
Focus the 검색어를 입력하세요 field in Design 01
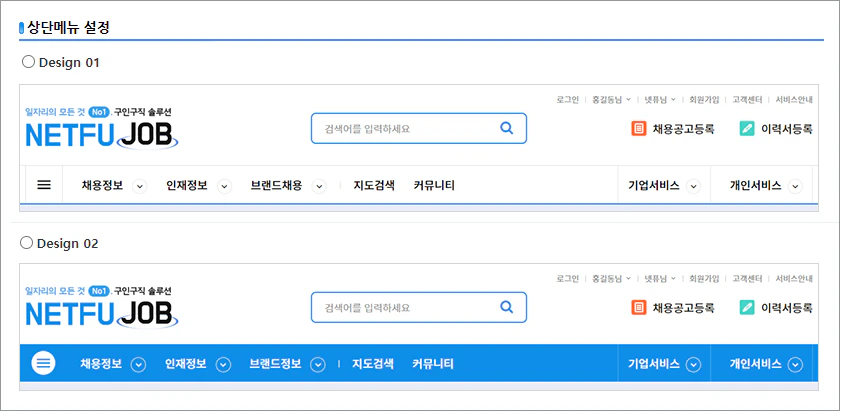pos(419,128)
